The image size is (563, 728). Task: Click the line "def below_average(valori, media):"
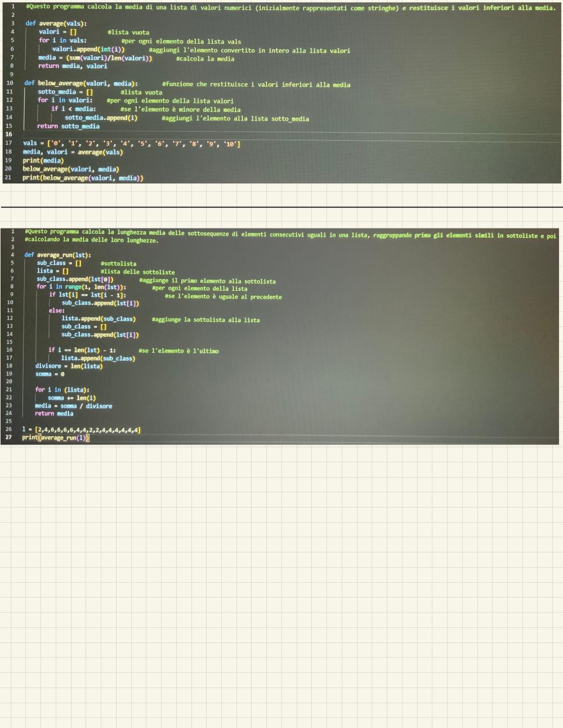(81, 83)
